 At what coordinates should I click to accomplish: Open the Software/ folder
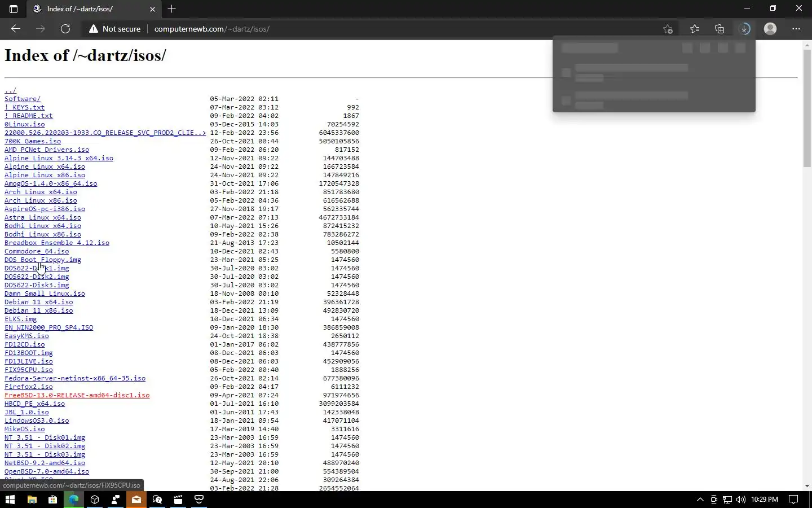click(x=23, y=99)
